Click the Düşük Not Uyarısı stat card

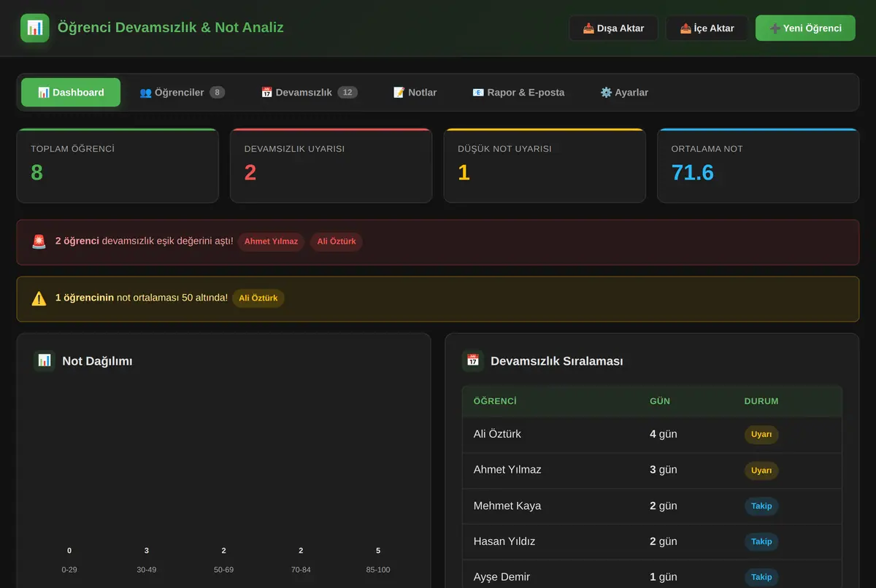pyautogui.click(x=545, y=166)
